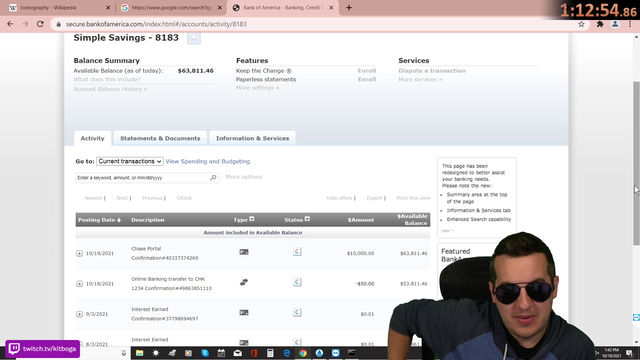Click Print this view link
The height and width of the screenshot is (360, 640).
click(413, 198)
